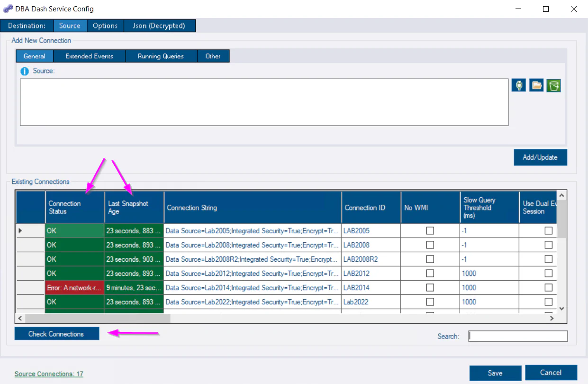
Task: Open the Extended Events tab
Action: pos(89,56)
